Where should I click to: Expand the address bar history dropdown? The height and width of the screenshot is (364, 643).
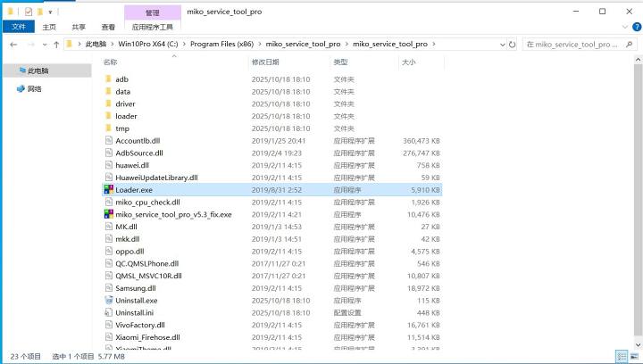pyautogui.click(x=502, y=45)
